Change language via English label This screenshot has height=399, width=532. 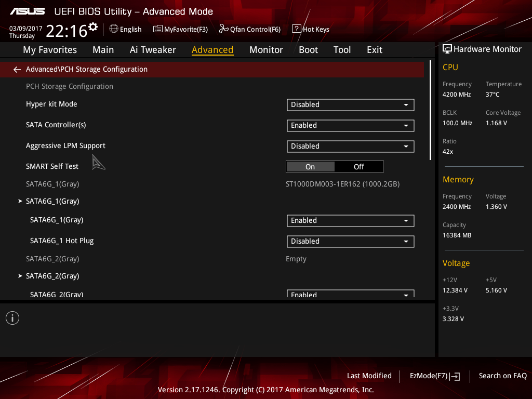[130, 30]
